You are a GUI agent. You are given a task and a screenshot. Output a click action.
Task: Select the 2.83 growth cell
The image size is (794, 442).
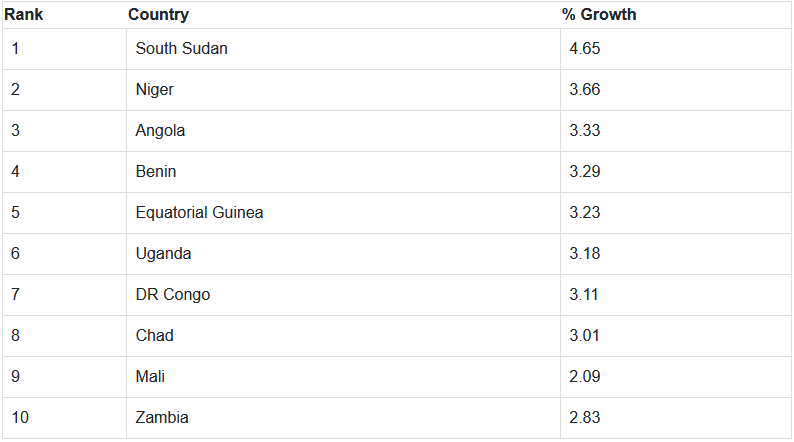tap(584, 418)
